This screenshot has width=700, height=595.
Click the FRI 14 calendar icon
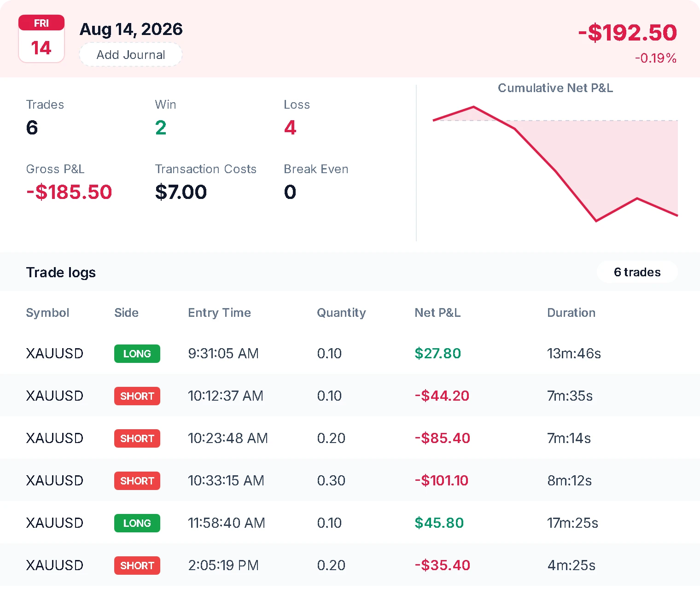[x=41, y=39]
